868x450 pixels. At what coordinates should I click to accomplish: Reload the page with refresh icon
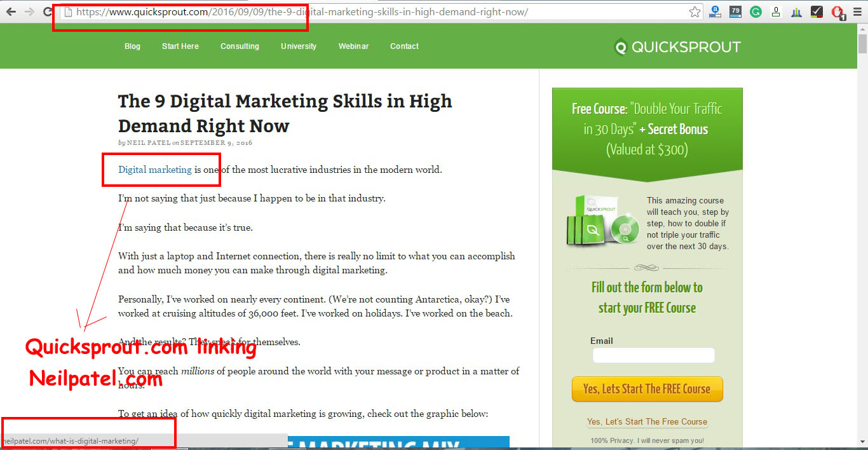[48, 11]
